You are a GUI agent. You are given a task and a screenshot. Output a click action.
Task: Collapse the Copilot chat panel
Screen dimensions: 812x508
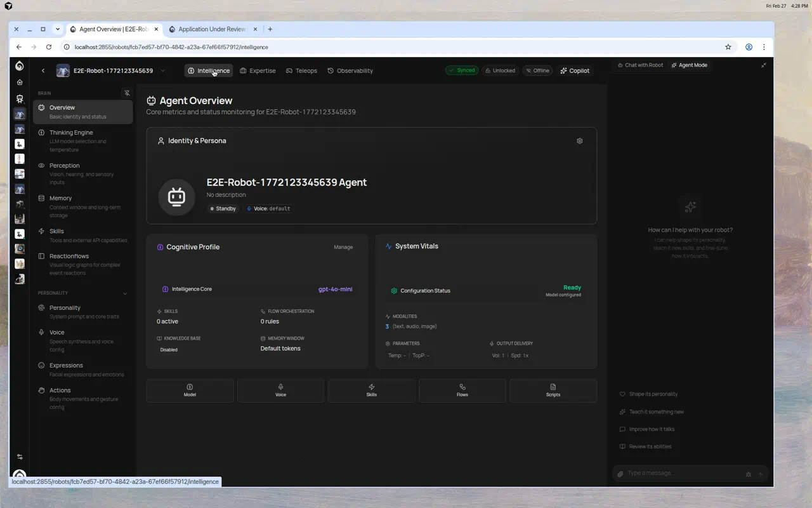point(764,65)
